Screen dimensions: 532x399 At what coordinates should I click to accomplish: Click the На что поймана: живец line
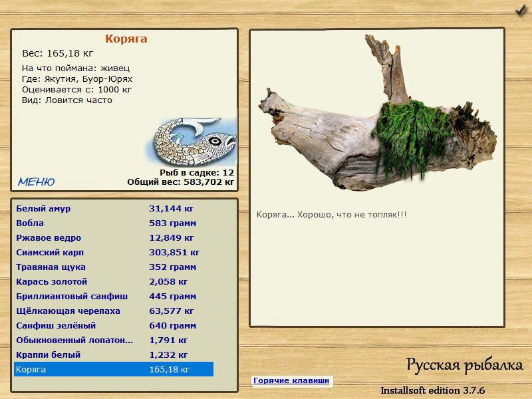[76, 68]
